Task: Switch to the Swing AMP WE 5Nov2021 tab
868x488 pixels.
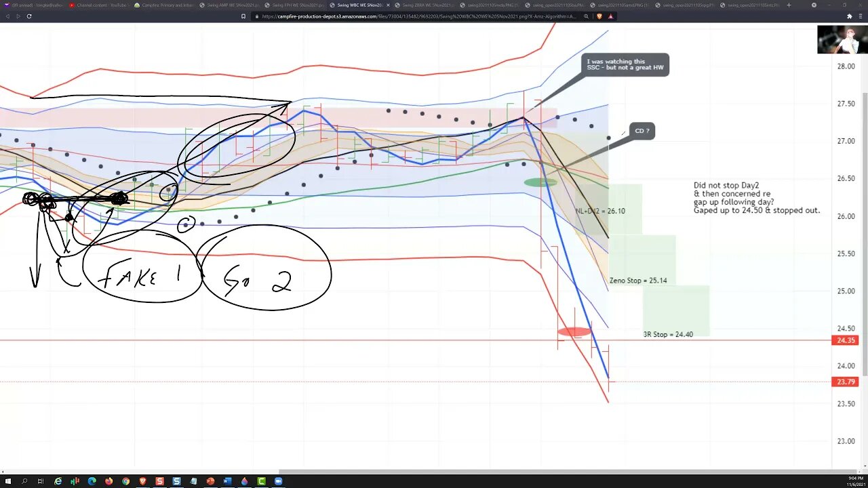Action: (x=229, y=5)
